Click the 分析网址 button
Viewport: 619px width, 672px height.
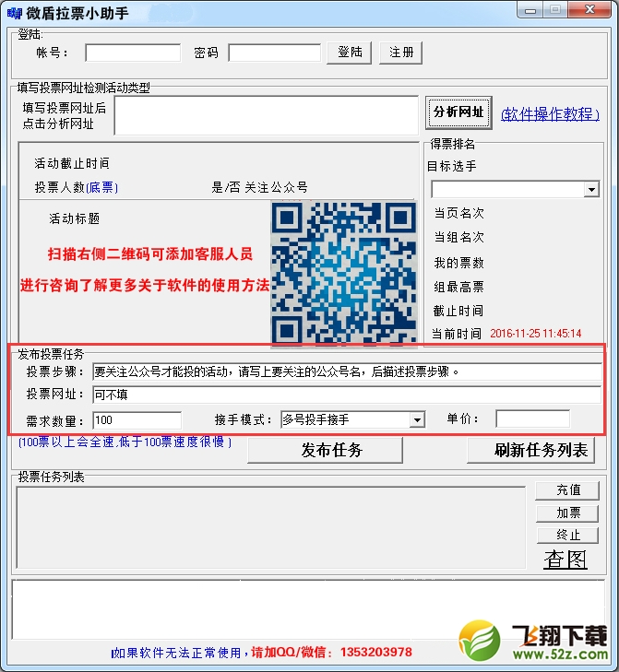coord(458,112)
